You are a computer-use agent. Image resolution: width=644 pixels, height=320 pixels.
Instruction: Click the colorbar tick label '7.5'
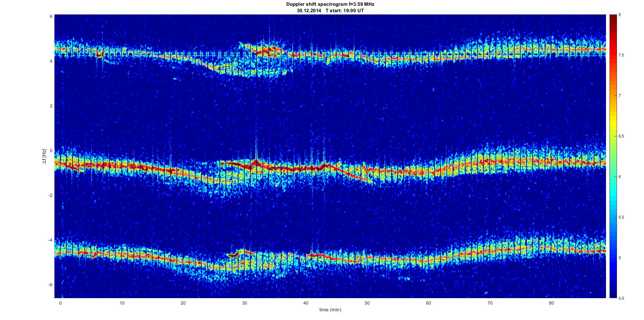621,55
